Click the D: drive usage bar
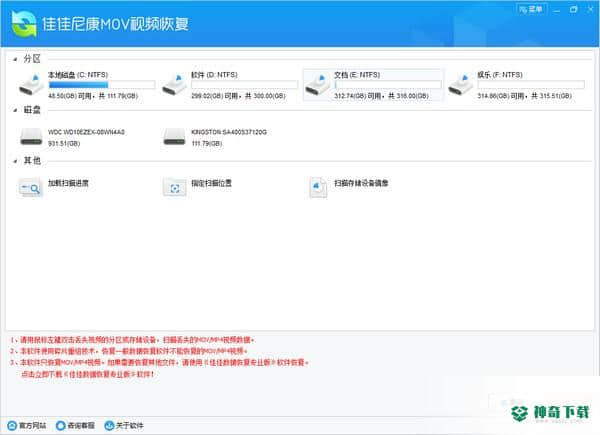 (x=245, y=85)
